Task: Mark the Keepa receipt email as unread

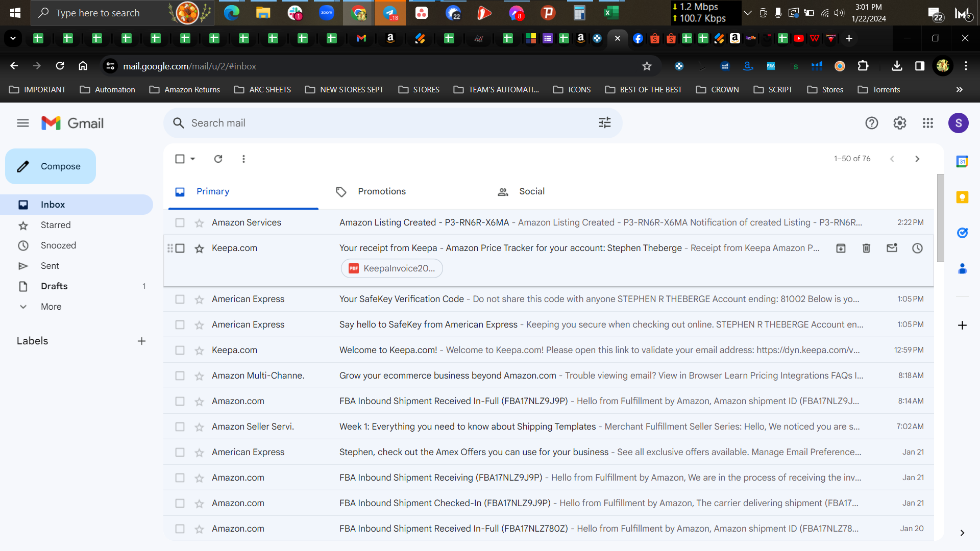Action: tap(892, 248)
